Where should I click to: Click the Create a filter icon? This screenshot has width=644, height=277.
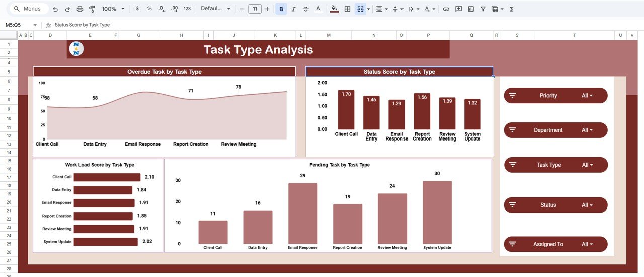[x=483, y=9]
